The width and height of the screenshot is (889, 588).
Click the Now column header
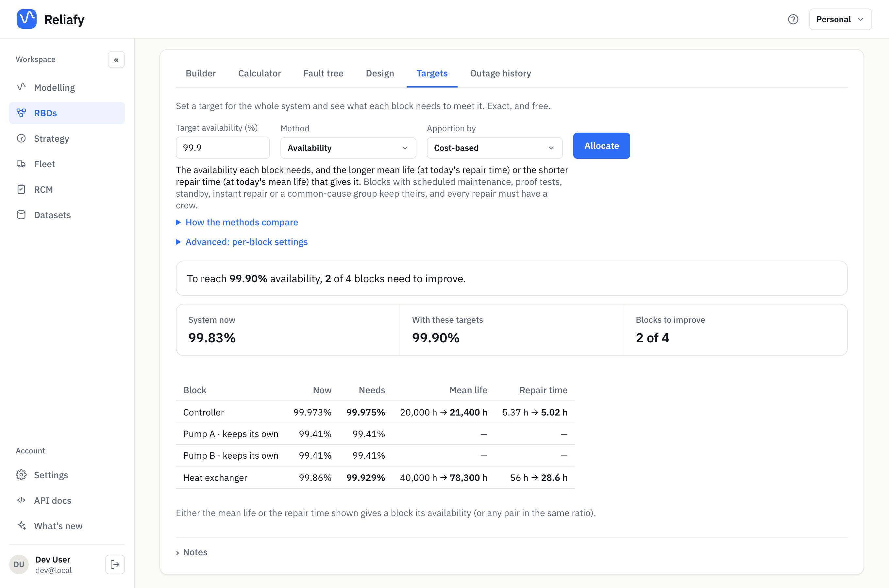point(322,390)
